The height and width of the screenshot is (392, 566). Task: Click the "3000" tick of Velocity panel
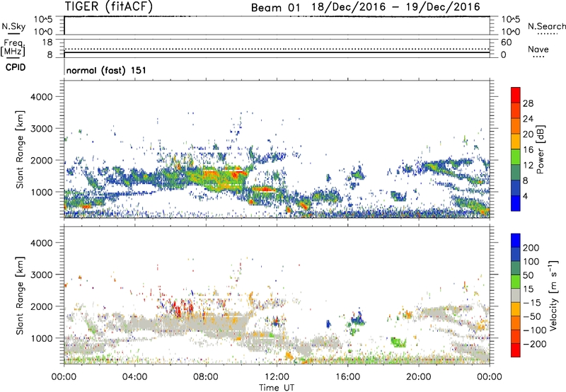[41, 275]
